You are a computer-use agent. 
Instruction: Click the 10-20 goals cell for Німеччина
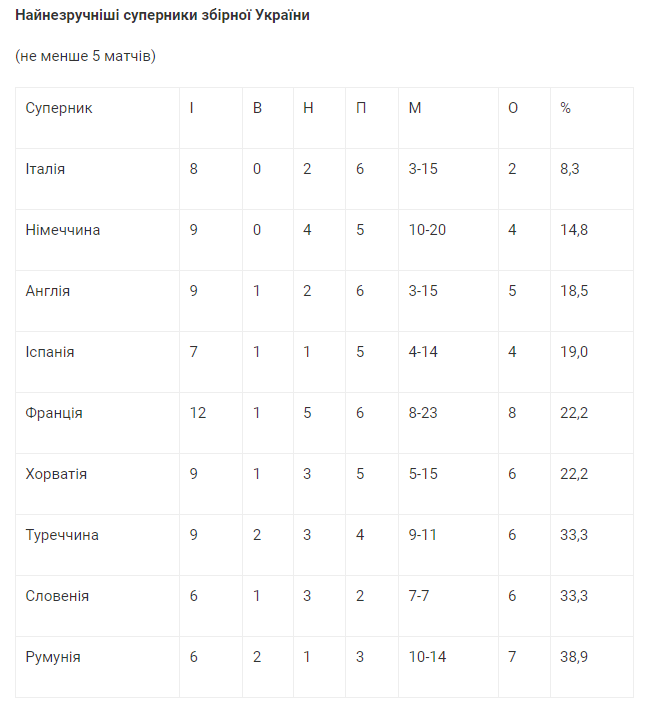click(427, 230)
